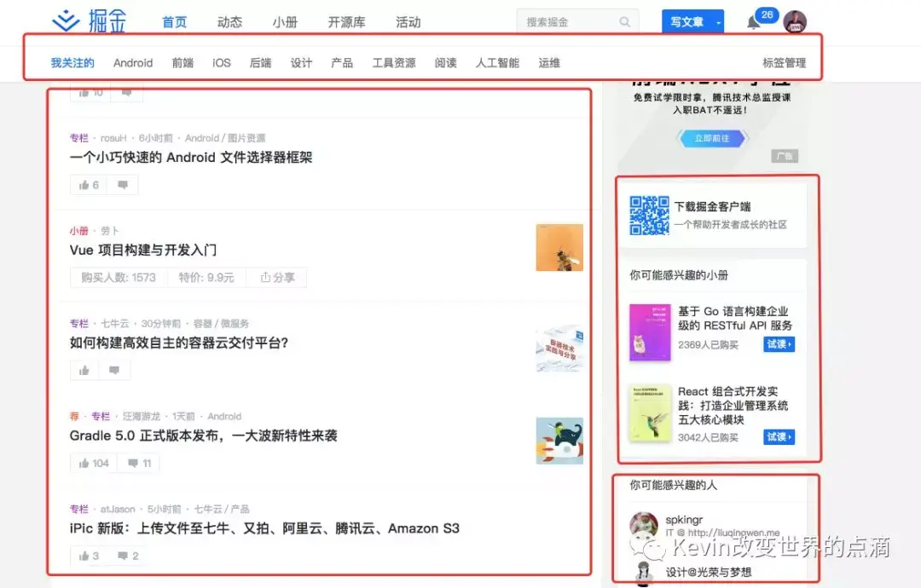Open spkingr user name
The height and width of the screenshot is (588, 921).
tap(684, 519)
